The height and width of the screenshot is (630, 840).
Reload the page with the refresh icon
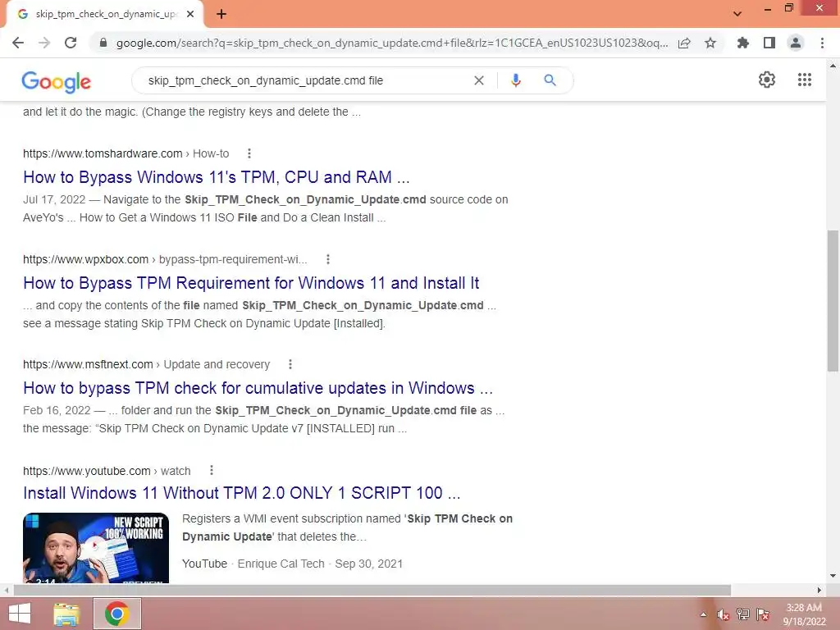click(71, 43)
